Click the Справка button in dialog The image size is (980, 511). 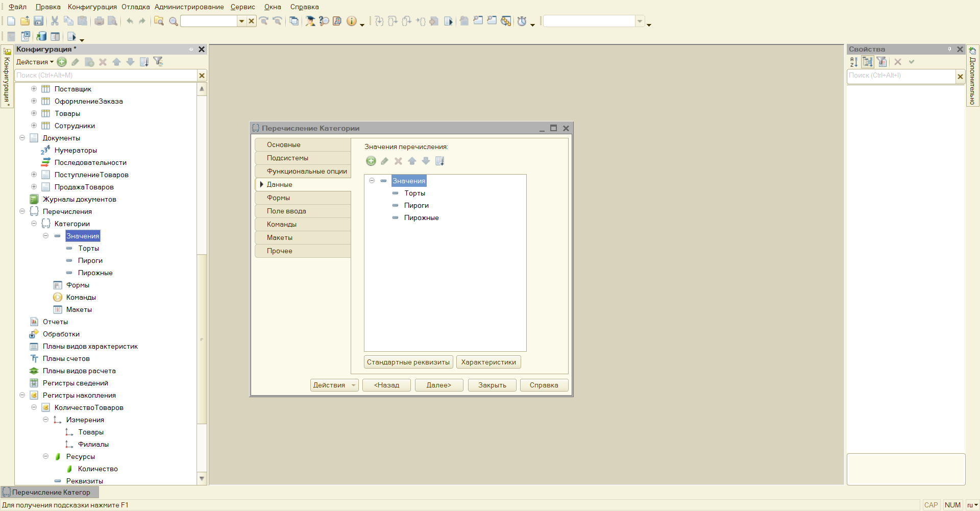544,385
